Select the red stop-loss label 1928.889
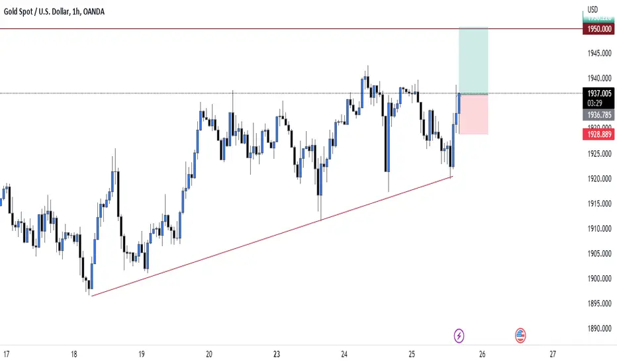The image size is (617, 364). [598, 134]
